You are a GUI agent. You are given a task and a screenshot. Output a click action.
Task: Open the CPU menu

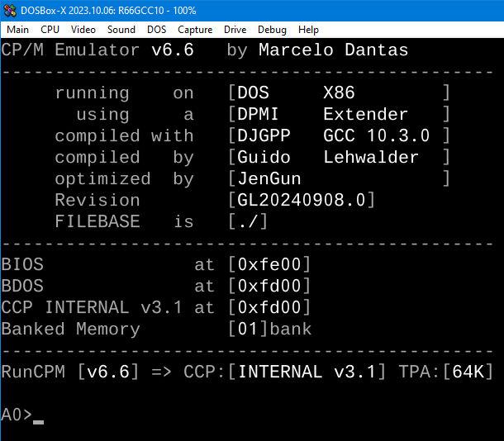click(x=50, y=30)
